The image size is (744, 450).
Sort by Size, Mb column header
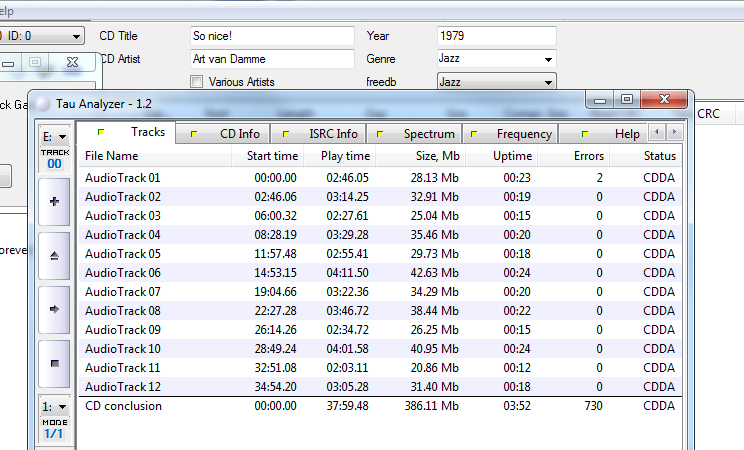pyautogui.click(x=420, y=156)
